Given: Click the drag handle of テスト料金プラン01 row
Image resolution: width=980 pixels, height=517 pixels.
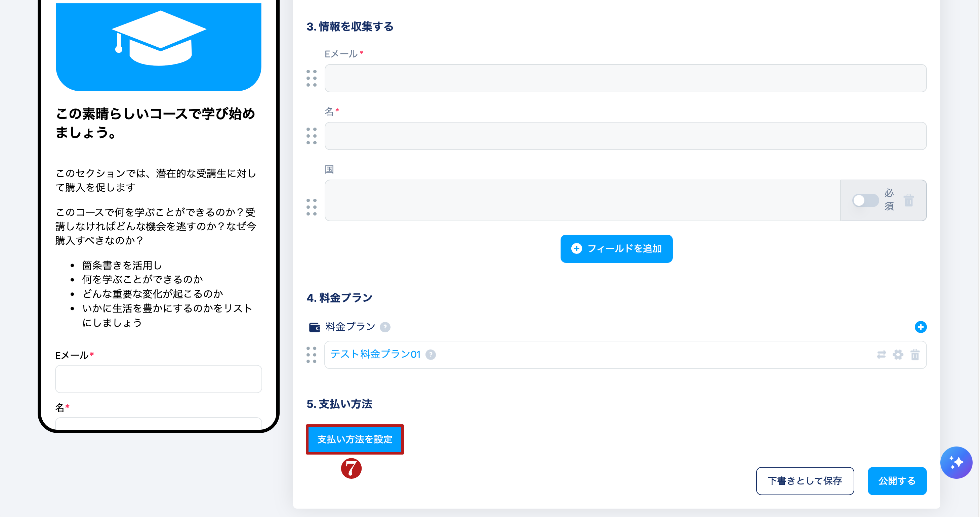Looking at the screenshot, I should [311, 355].
